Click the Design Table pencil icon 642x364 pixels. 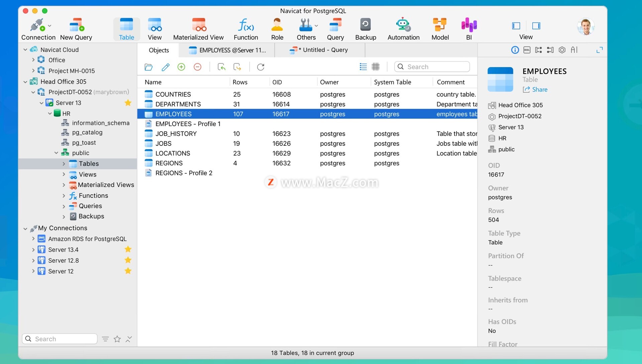tap(165, 67)
